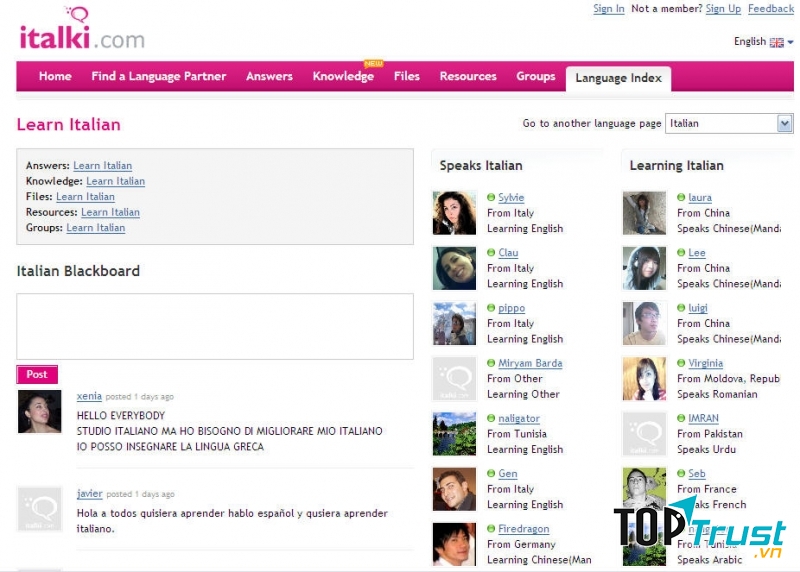Click xenia's avatar on blackboard
Viewport: 800px width, 572px height.
39,411
